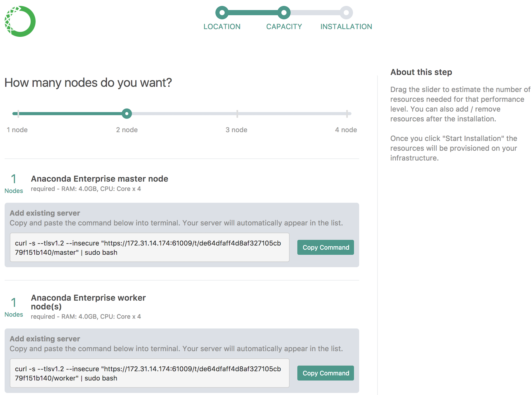Click the node slider handle
This screenshot has width=532, height=395.
(127, 113)
